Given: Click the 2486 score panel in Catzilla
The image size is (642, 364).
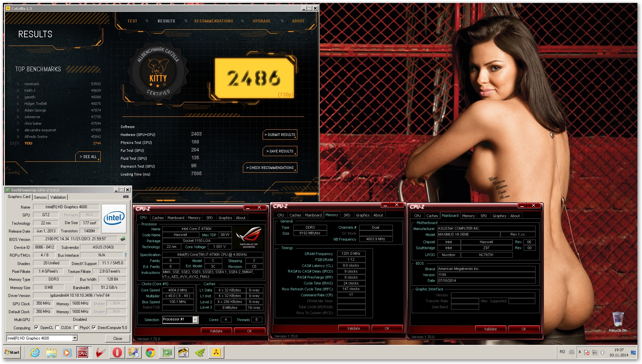Looking at the screenshot, I should (254, 79).
